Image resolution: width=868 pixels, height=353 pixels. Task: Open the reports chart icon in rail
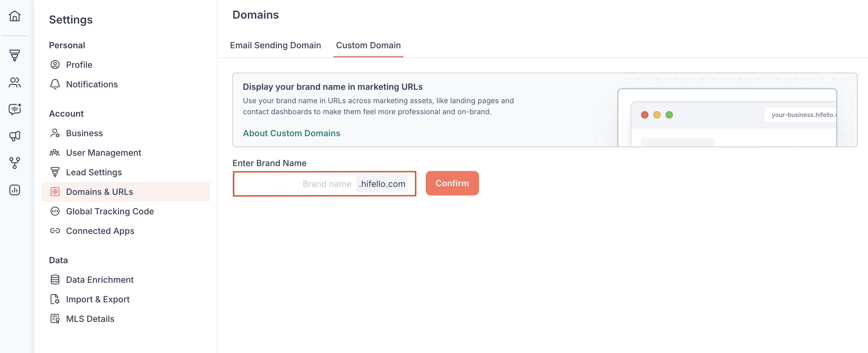coord(14,190)
